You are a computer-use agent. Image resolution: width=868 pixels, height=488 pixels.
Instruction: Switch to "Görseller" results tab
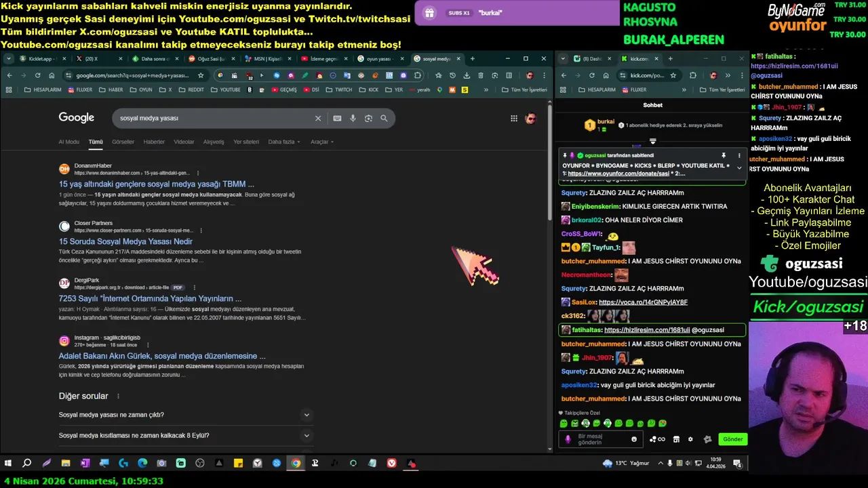(x=123, y=142)
